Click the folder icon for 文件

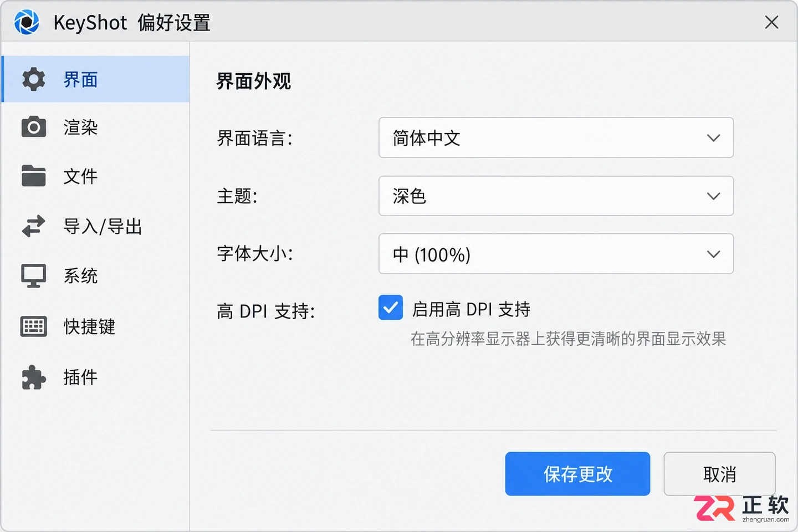click(34, 176)
